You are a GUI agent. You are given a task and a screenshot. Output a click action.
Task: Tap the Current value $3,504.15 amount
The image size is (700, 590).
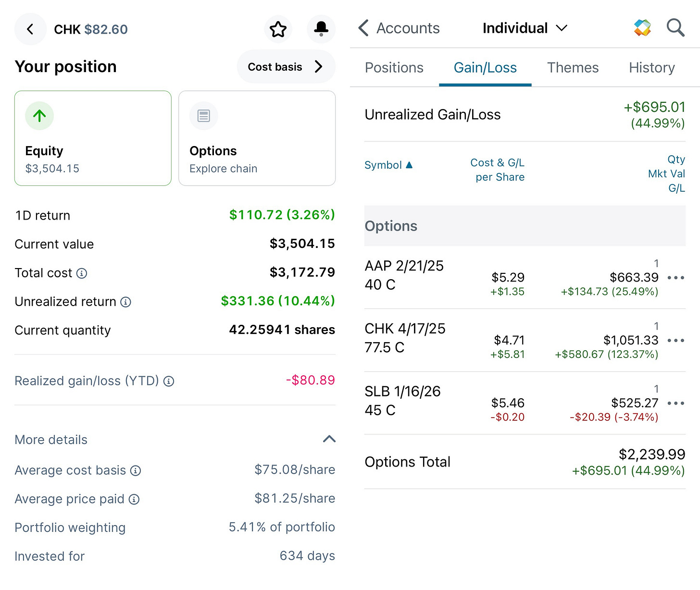pyautogui.click(x=302, y=244)
